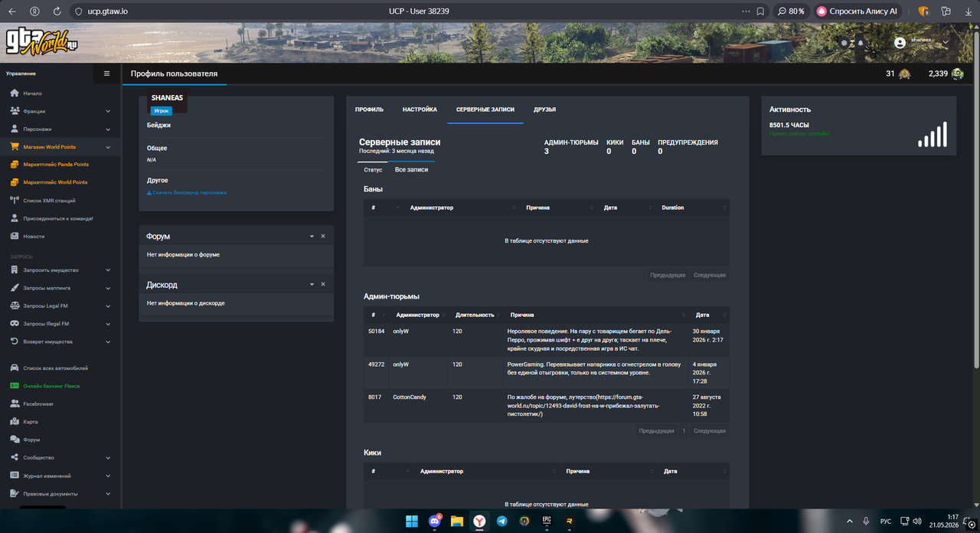The image size is (980, 533).
Task: Click the shaneas user avatar icon
Action: tap(900, 42)
